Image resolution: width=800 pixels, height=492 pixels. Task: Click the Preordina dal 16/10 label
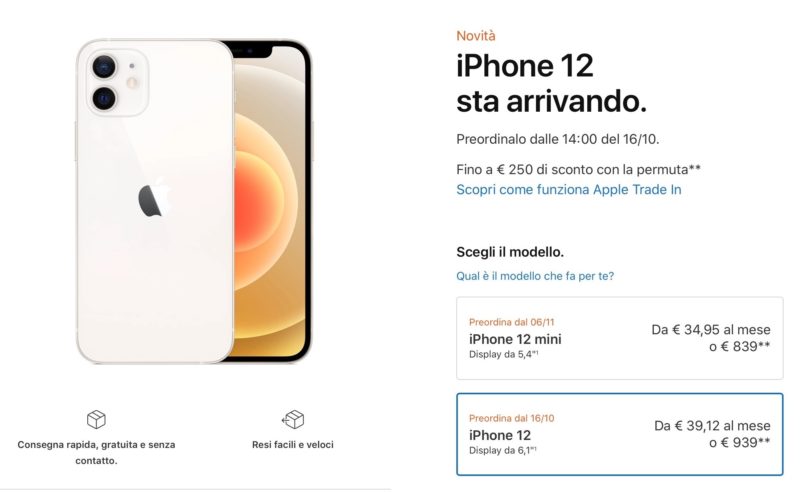512,418
